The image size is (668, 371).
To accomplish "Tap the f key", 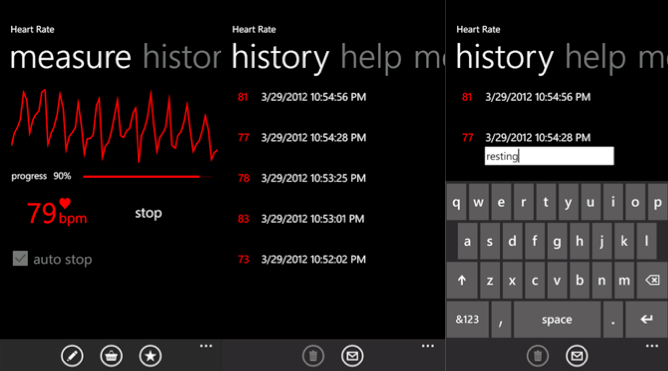I will (535, 242).
